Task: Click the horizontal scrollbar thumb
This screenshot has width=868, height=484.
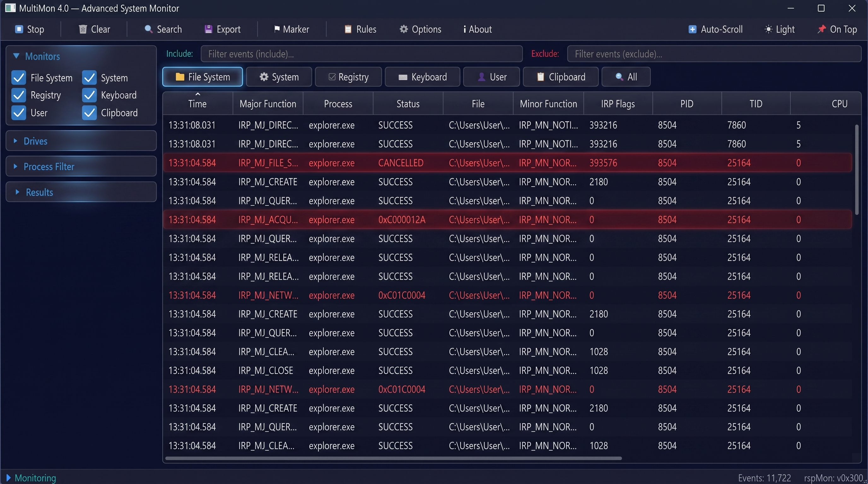Action: (x=393, y=458)
